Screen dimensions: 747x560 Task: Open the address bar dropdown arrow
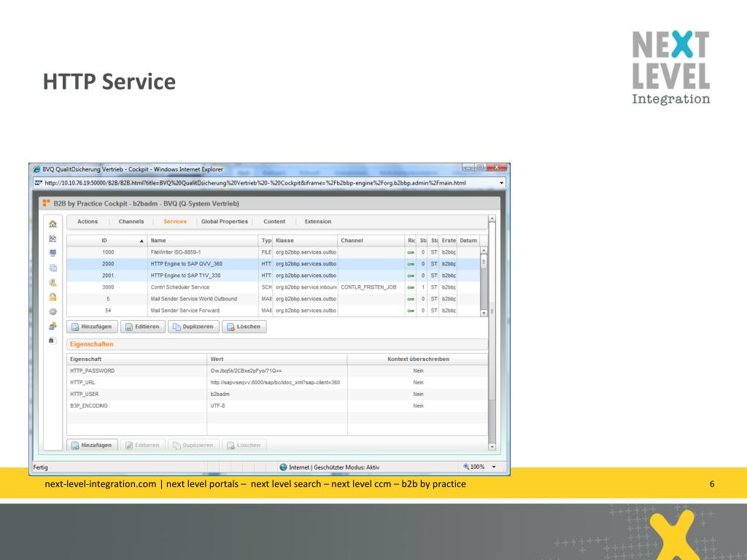[x=501, y=183]
